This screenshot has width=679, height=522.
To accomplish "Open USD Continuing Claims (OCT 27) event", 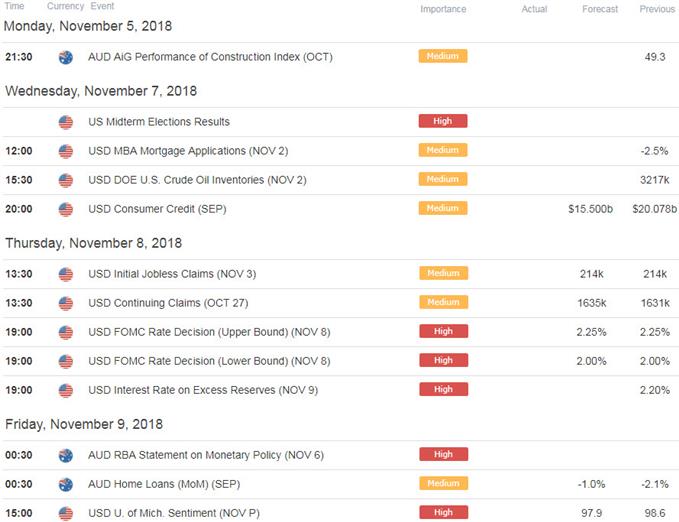I will [x=168, y=303].
